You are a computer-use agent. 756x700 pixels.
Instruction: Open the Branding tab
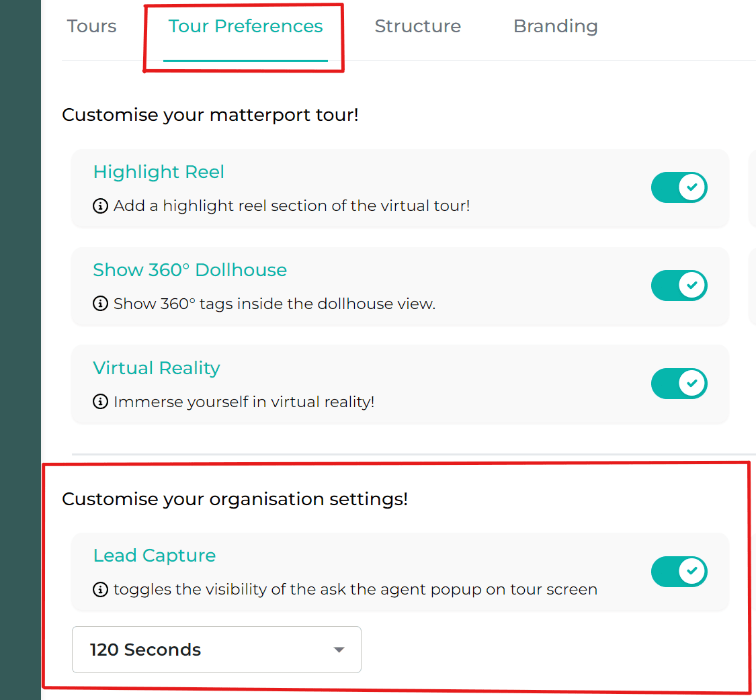coord(555,26)
